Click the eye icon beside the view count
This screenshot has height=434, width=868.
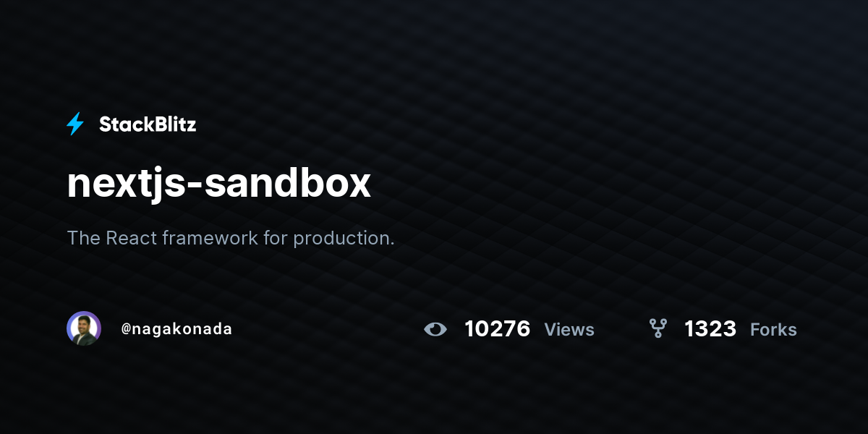coord(435,329)
